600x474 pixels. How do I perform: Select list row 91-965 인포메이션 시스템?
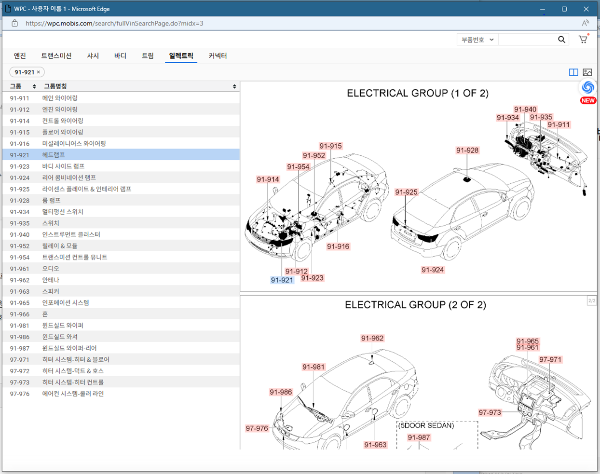pyautogui.click(x=121, y=303)
